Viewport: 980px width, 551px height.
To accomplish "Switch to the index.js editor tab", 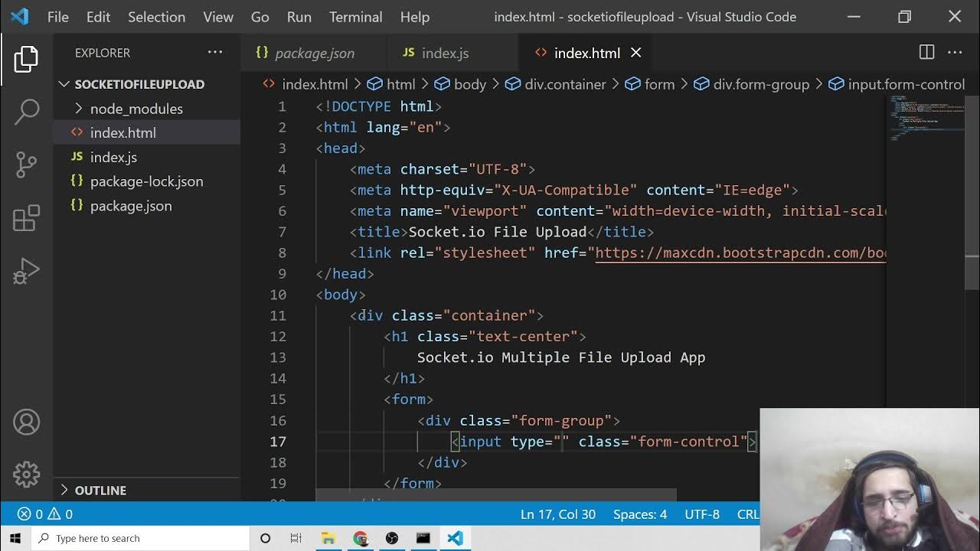I will [445, 53].
